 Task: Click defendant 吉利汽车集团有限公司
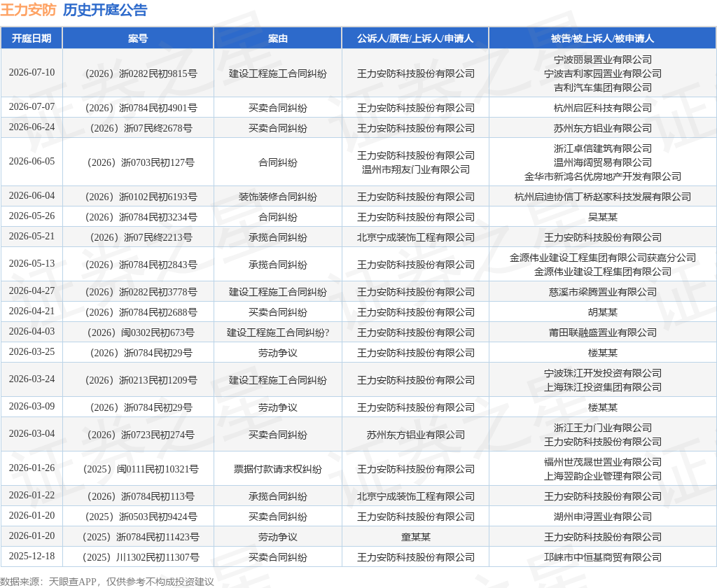pyautogui.click(x=603, y=87)
